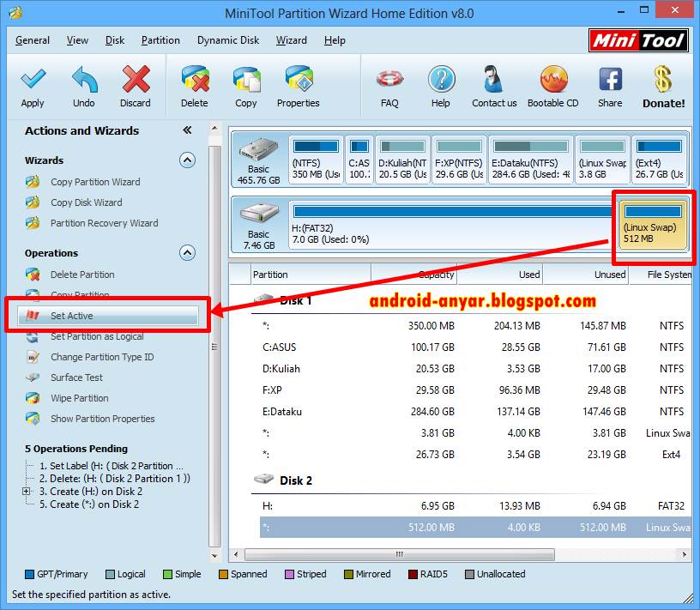
Task: Select pending operation 2 Delete
Action: point(115,478)
